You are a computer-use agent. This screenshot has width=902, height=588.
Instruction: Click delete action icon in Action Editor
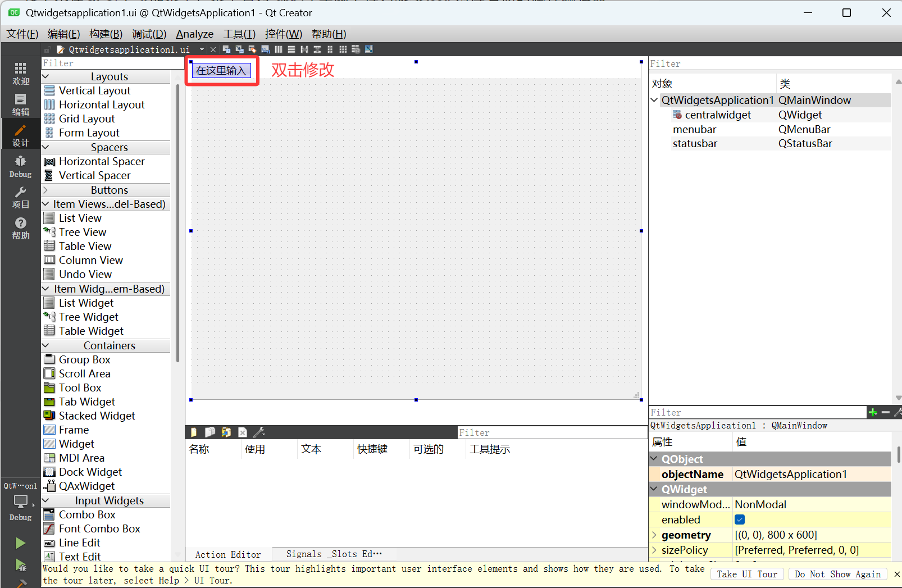(243, 432)
